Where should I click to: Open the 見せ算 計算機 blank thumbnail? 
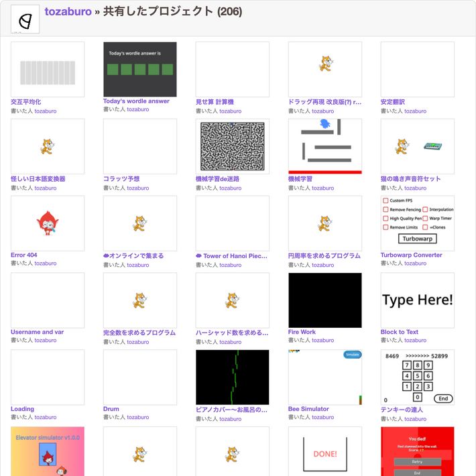(232, 70)
